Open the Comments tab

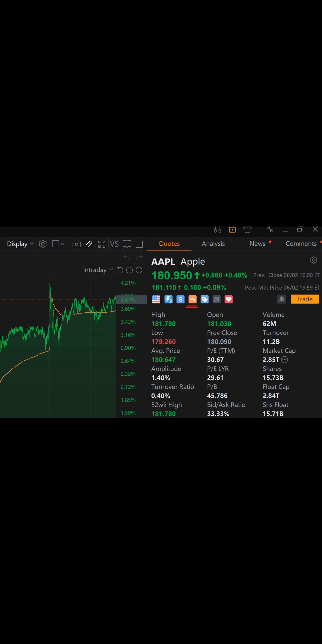(301, 244)
